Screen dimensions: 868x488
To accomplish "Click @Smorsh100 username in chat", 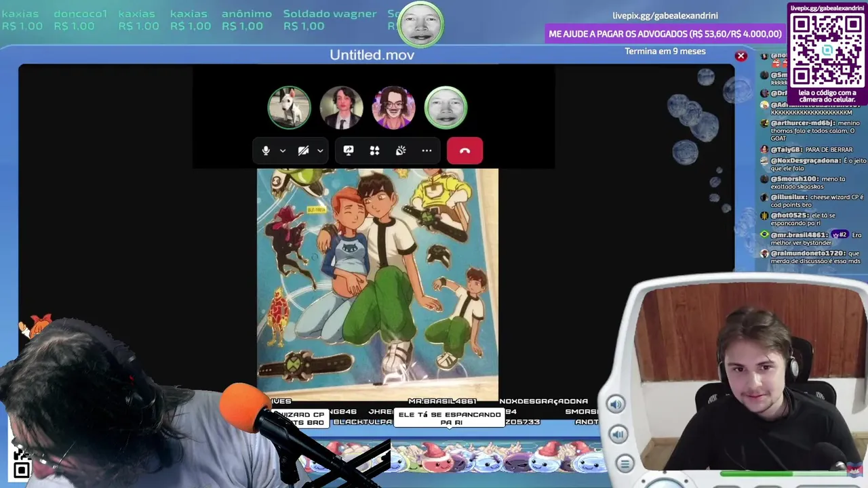I will tap(795, 179).
